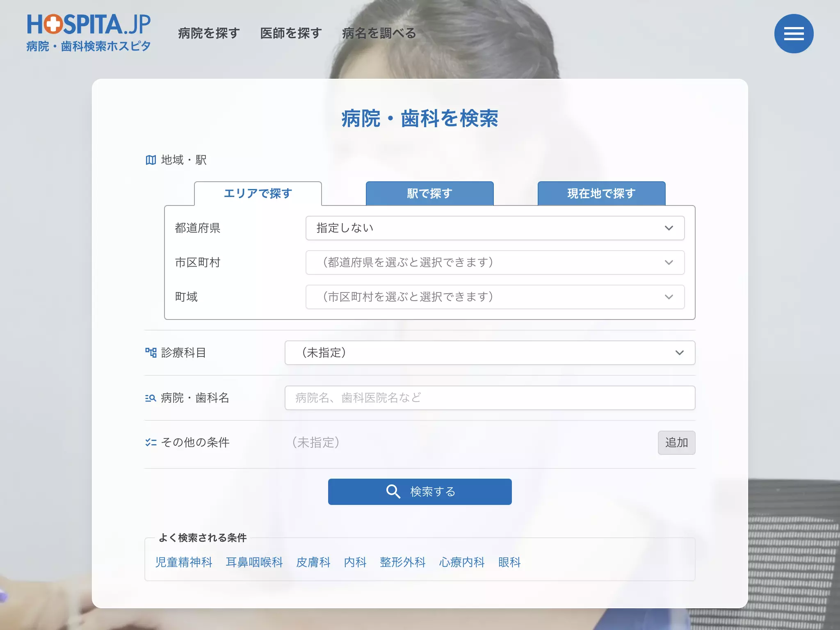Open the 眼科 link
The width and height of the screenshot is (840, 630).
click(x=509, y=562)
